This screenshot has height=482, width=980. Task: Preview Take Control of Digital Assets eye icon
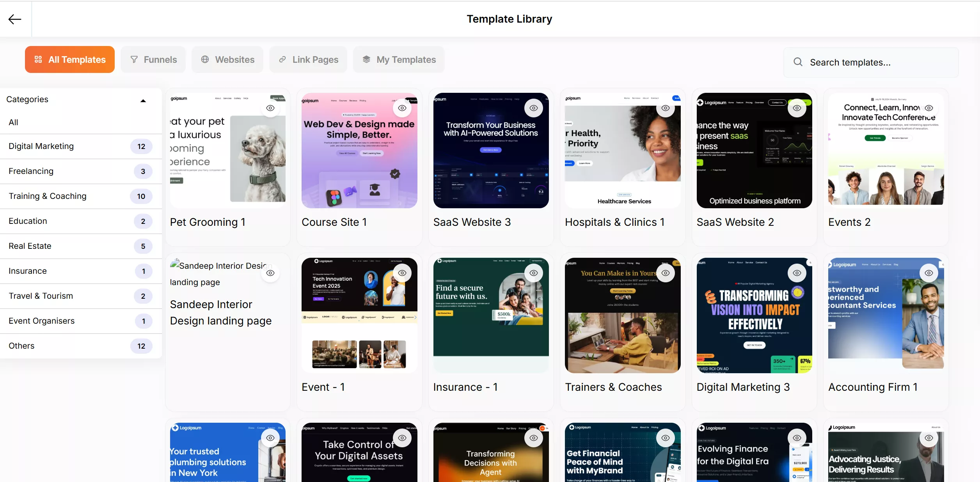[x=402, y=438]
